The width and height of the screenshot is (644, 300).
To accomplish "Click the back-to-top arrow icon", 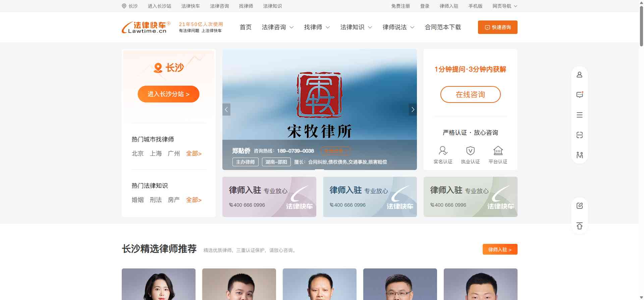I will tap(579, 226).
